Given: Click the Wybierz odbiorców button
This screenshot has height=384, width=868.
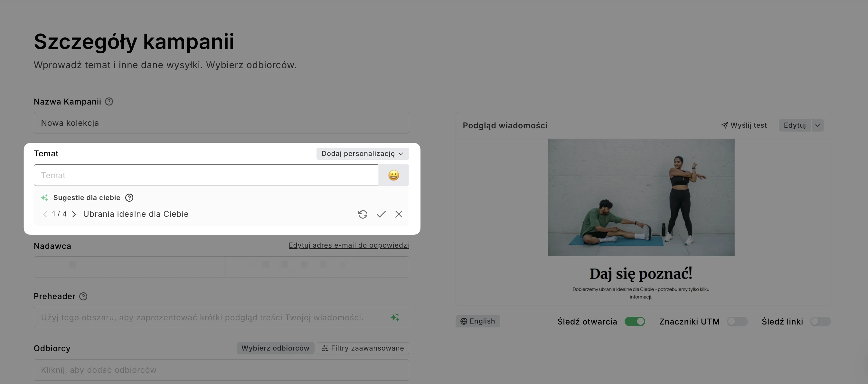Looking at the screenshot, I should click(x=275, y=348).
